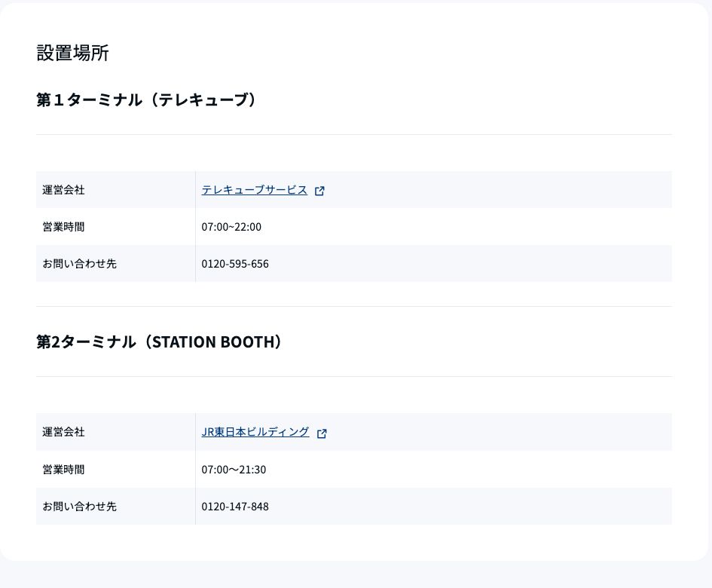Click 運営会社 label in Terminal 1 table

pyautogui.click(x=63, y=190)
